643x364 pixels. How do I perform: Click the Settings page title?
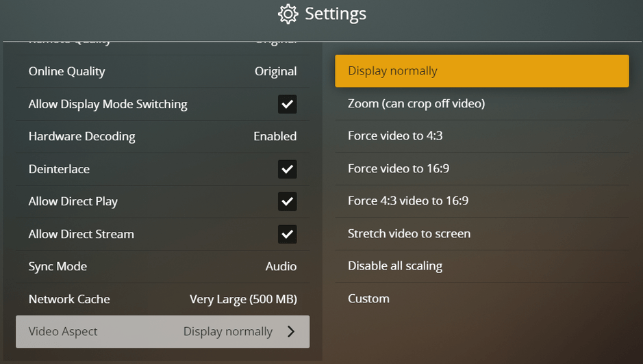pyautogui.click(x=335, y=14)
